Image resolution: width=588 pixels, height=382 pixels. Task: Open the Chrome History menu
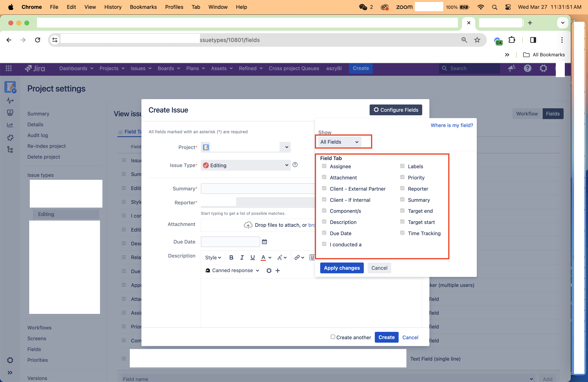coord(113,7)
